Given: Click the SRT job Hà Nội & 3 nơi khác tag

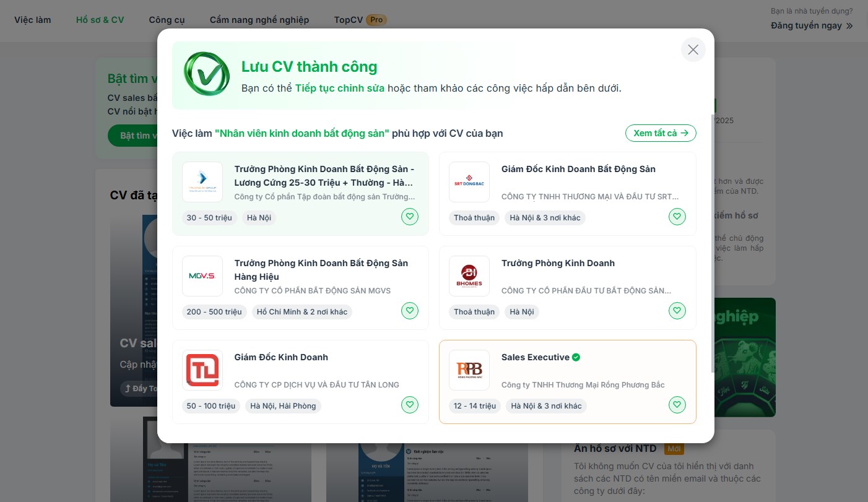Looking at the screenshot, I should [545, 217].
